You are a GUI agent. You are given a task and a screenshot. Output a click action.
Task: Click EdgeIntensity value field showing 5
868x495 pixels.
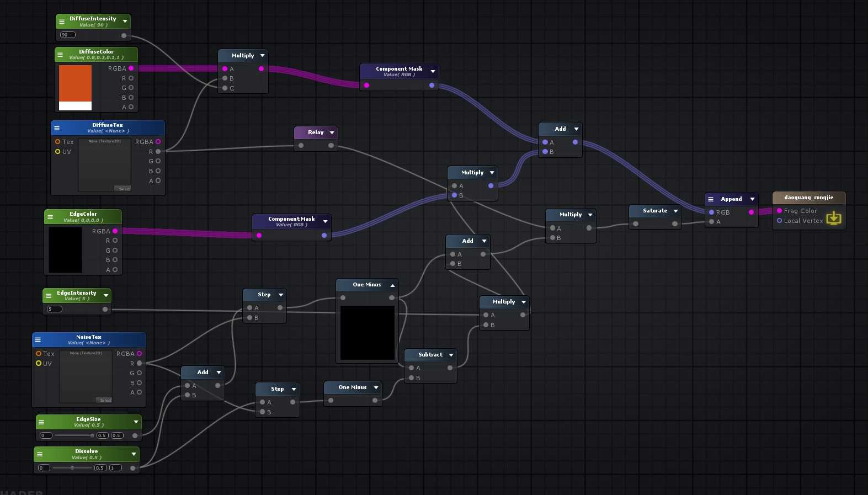[x=55, y=309]
